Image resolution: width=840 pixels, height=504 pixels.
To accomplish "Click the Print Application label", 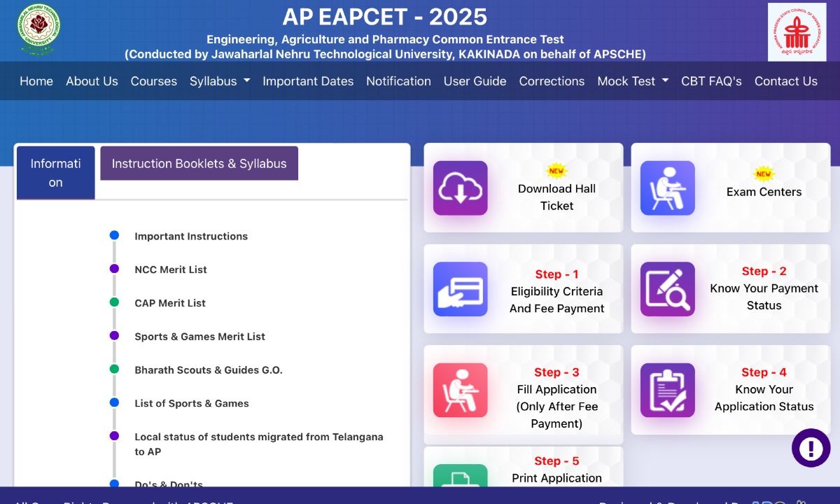I will coord(556,478).
